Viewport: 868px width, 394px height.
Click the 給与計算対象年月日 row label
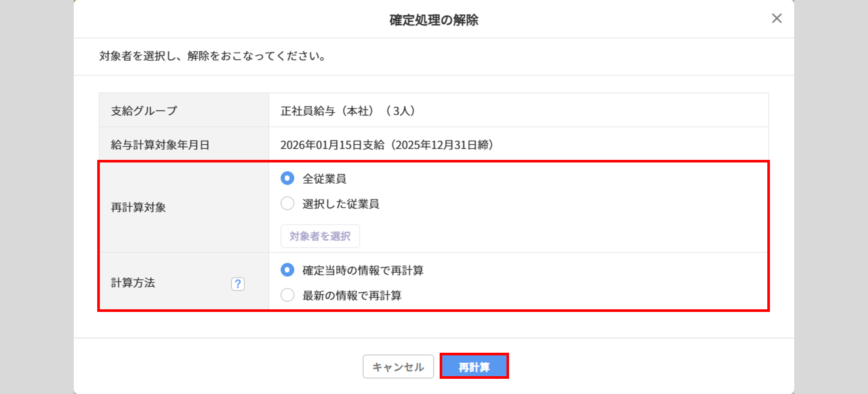(160, 145)
